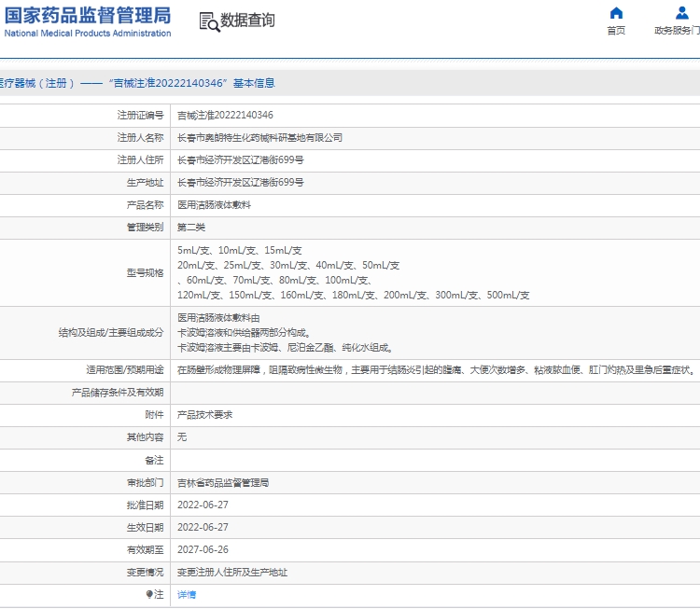700x609 pixels.
Task: Click the 型号规格 label
Action: pyautogui.click(x=145, y=272)
